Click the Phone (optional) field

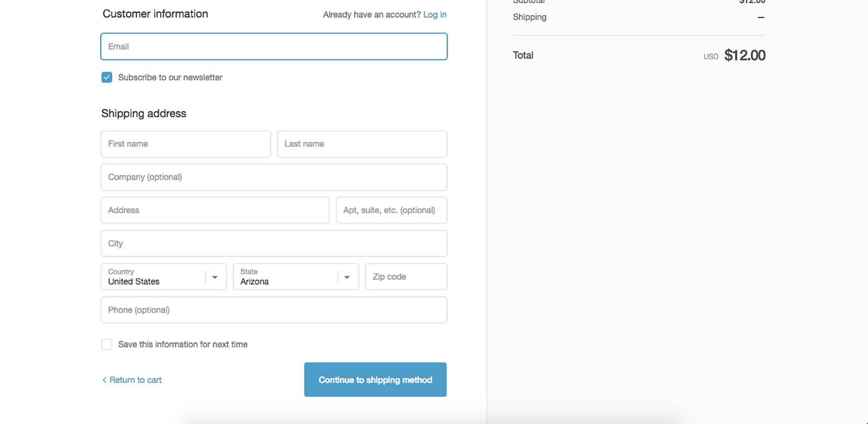click(274, 310)
